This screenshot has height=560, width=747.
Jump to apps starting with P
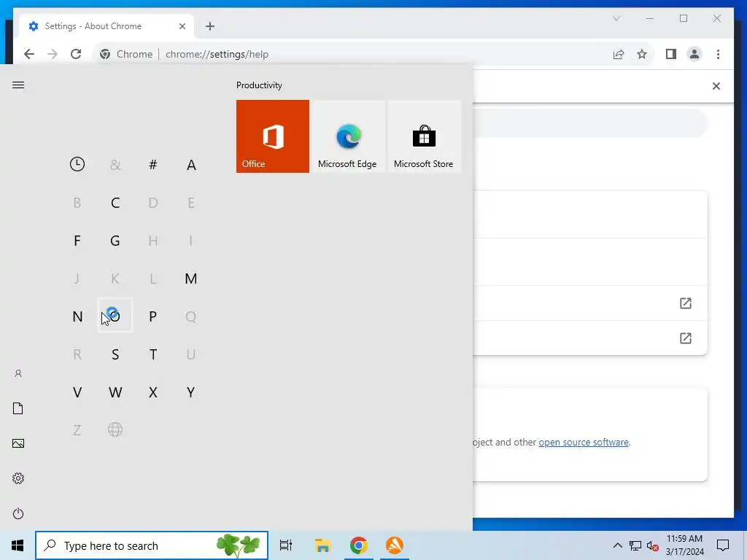[153, 316]
